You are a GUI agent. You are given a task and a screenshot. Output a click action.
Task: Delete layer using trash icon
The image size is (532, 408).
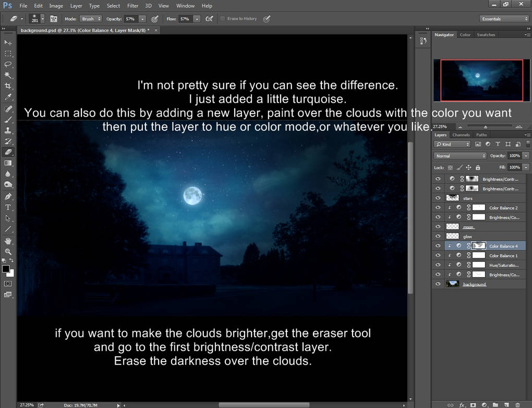point(518,404)
